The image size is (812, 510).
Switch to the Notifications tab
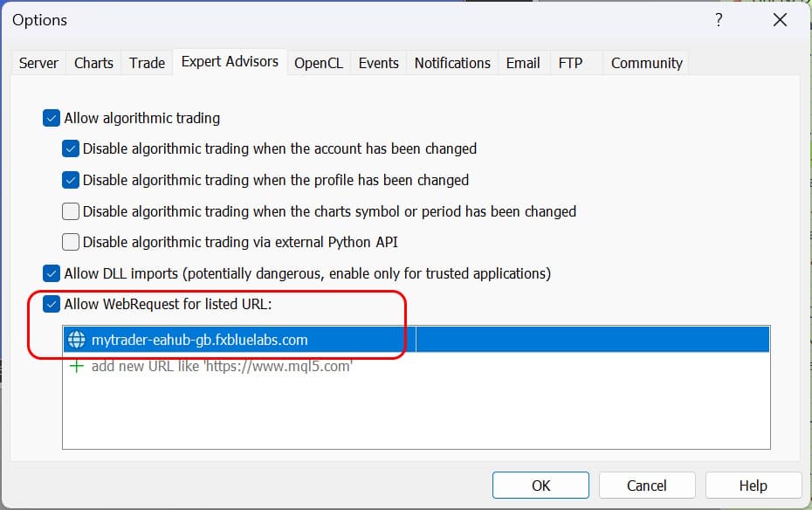(x=451, y=63)
